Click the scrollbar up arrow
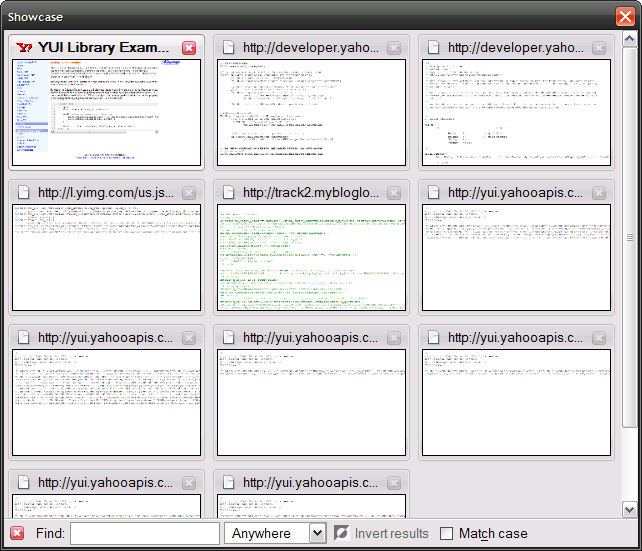642x551 pixels. (x=630, y=39)
